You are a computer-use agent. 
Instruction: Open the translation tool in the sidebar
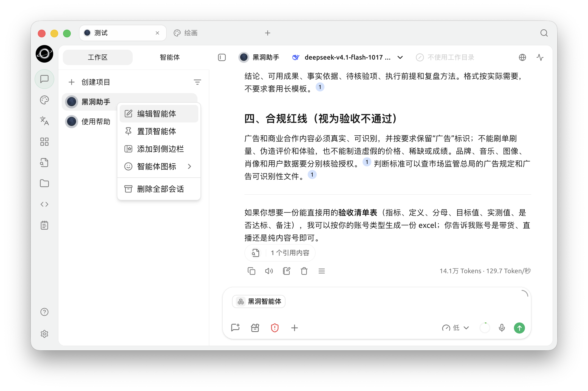tap(44, 121)
